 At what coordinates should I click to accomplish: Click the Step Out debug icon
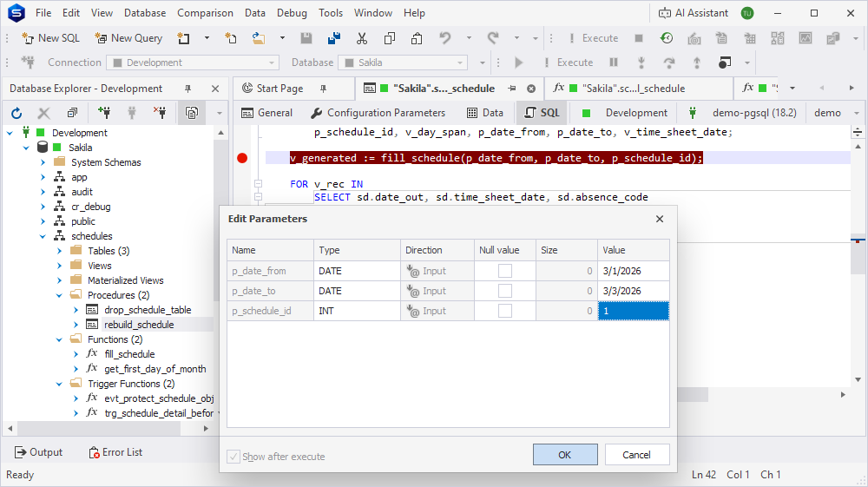tap(696, 63)
